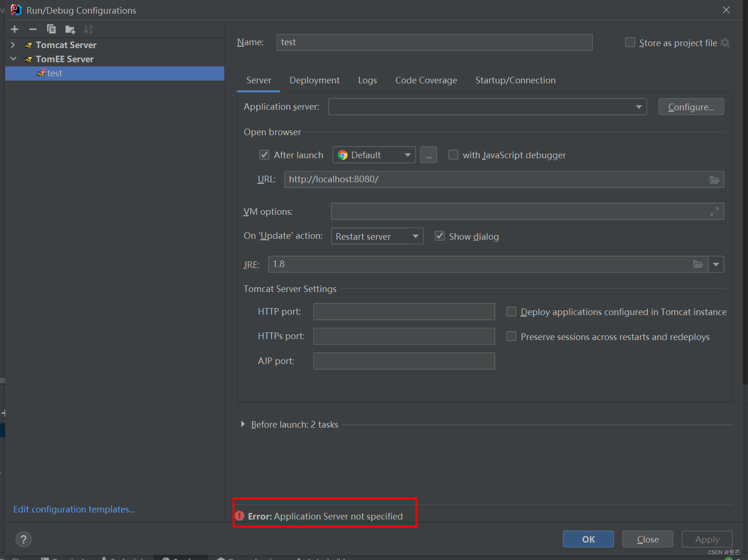Collapse TomEE Server node
Viewport: 748px width, 560px height.
[13, 59]
